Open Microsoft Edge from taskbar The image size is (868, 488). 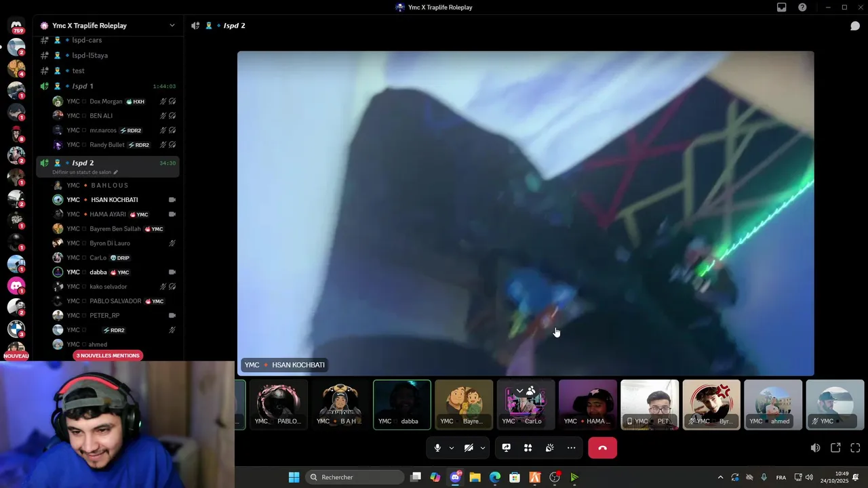click(x=495, y=477)
